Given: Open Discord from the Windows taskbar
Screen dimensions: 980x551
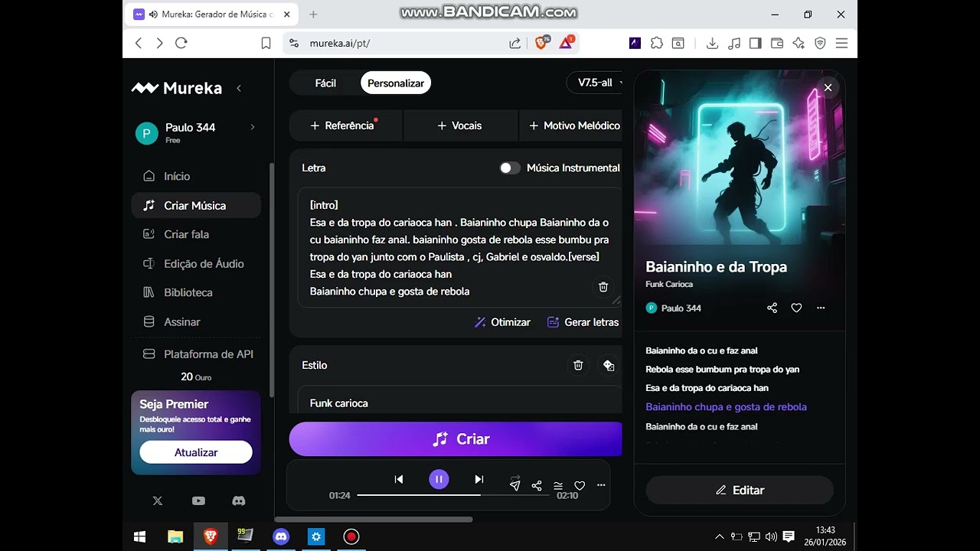Looking at the screenshot, I should pyautogui.click(x=281, y=536).
